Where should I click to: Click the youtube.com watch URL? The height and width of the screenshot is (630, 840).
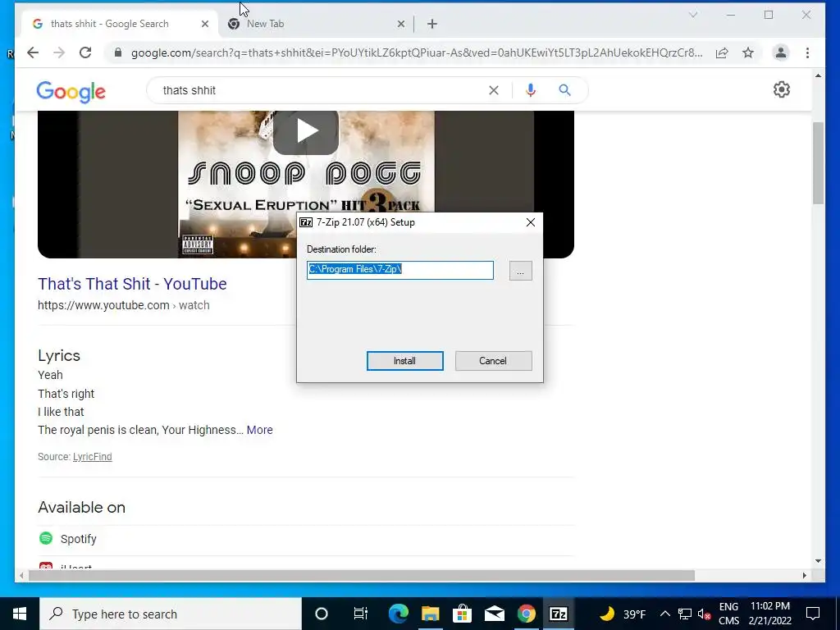(x=123, y=305)
